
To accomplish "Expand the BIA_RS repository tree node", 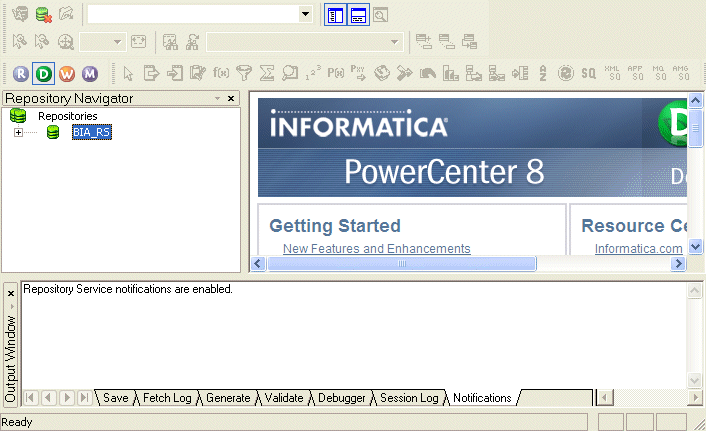I will coord(18,132).
